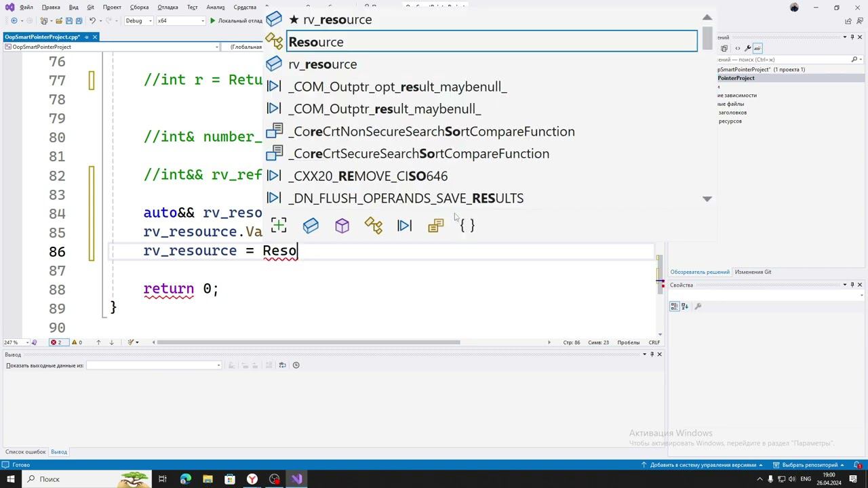Viewport: 868px width, 488px height.
Task: Click the new item toolbar icon
Action: coord(45,21)
